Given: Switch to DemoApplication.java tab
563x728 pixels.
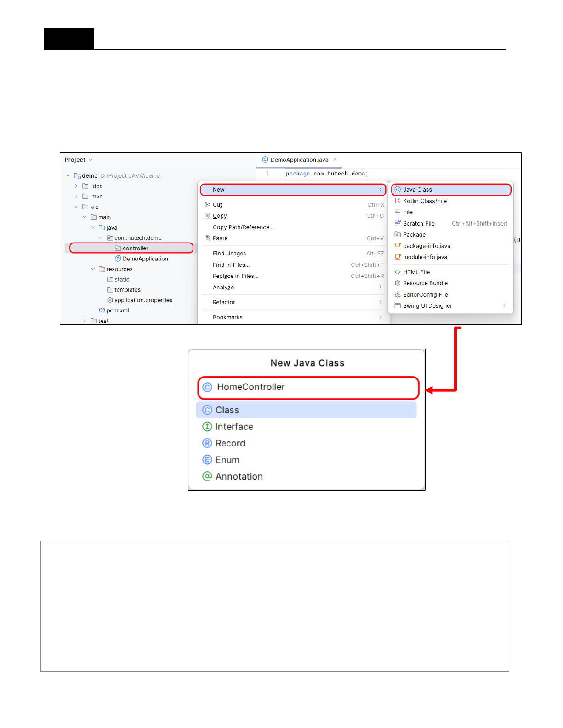Looking at the screenshot, I should [299, 160].
